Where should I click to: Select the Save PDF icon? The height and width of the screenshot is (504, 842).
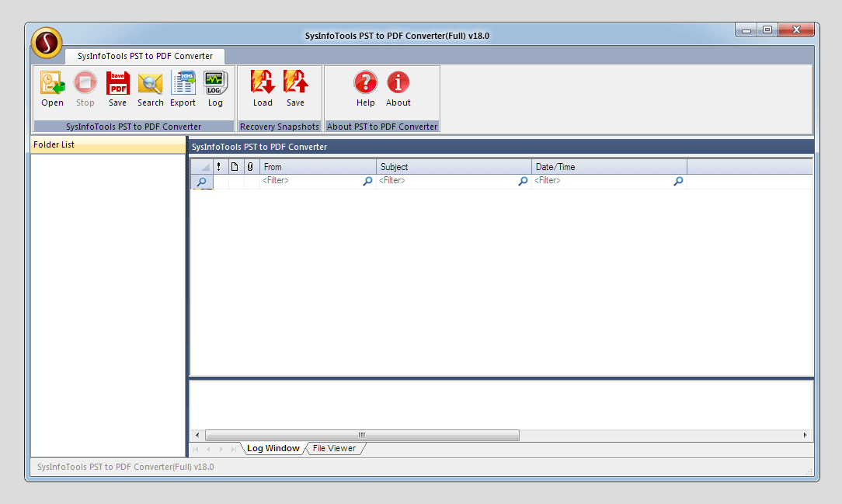point(117,88)
